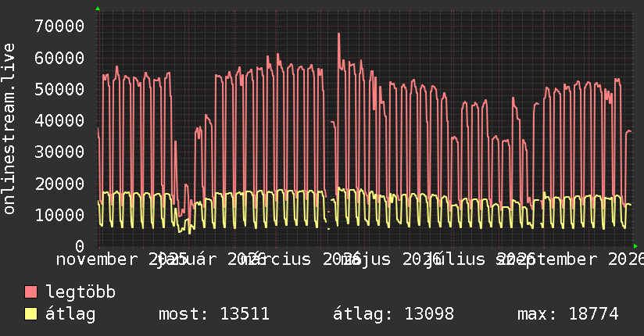
Task: Click the green arrow ending the x-axis
Action: pyautogui.click(x=635, y=246)
